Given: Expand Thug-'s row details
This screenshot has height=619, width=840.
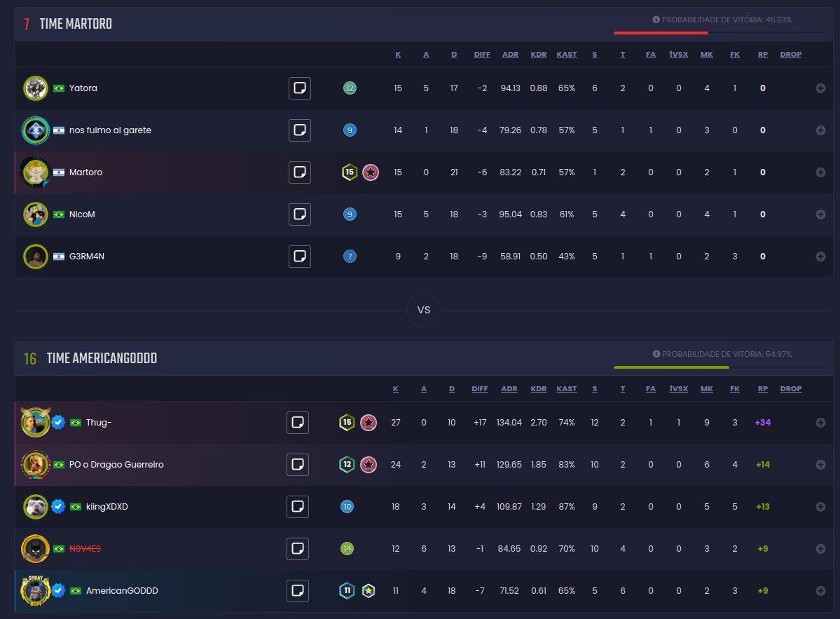Looking at the screenshot, I should pos(819,422).
